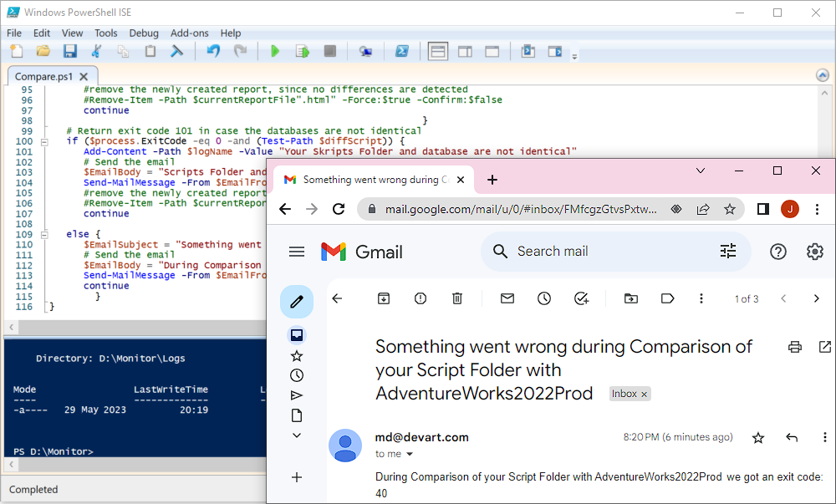Click the script editor horizontal scrollbar

(141, 327)
